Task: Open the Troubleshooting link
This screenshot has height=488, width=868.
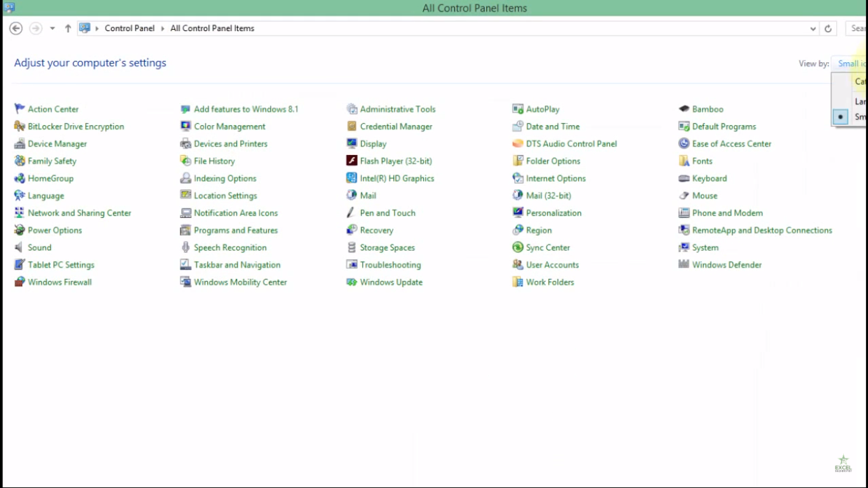Action: coord(390,265)
